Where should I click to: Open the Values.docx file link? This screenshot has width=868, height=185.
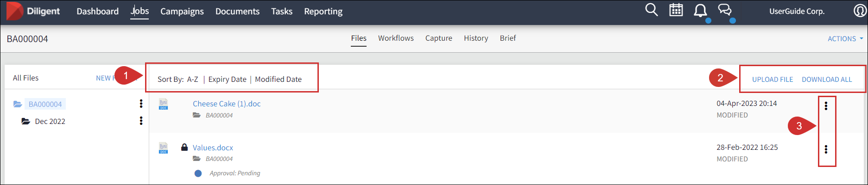click(x=213, y=148)
